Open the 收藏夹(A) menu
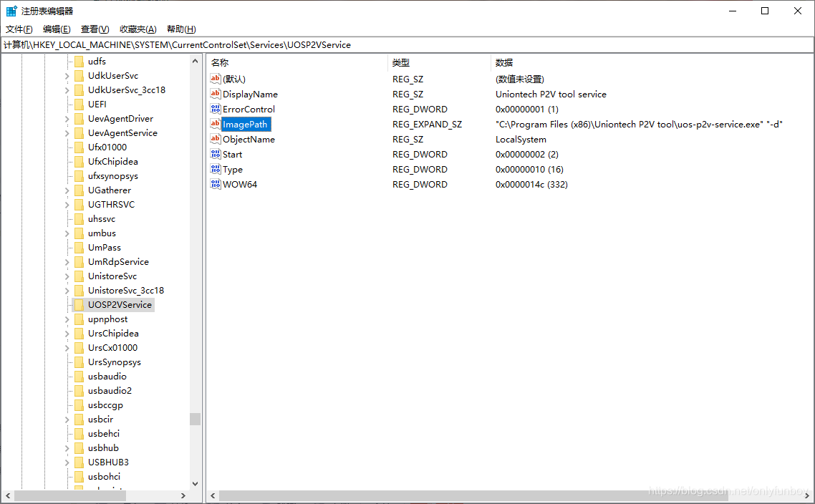The height and width of the screenshot is (504, 815). (138, 29)
